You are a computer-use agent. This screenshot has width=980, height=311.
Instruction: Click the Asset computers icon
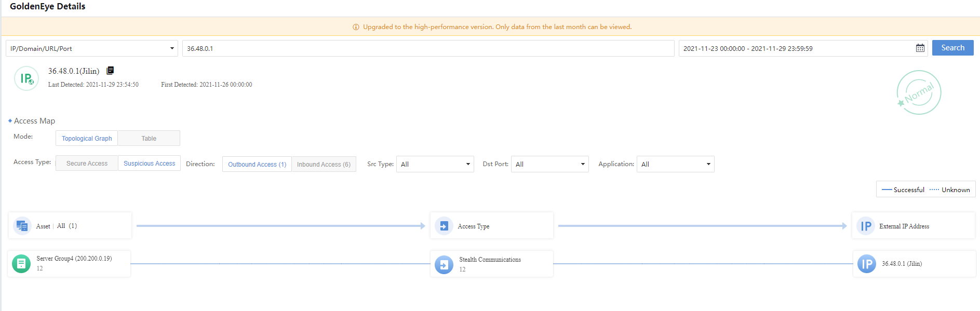pos(22,226)
